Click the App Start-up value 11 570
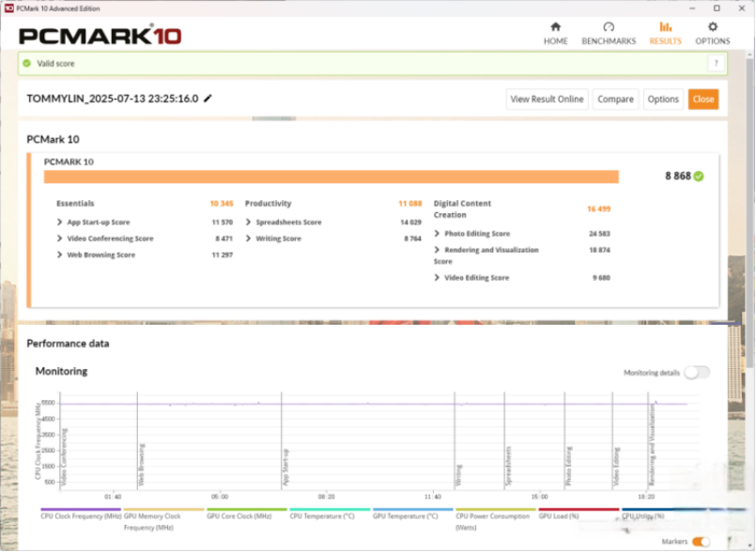 coord(223,222)
